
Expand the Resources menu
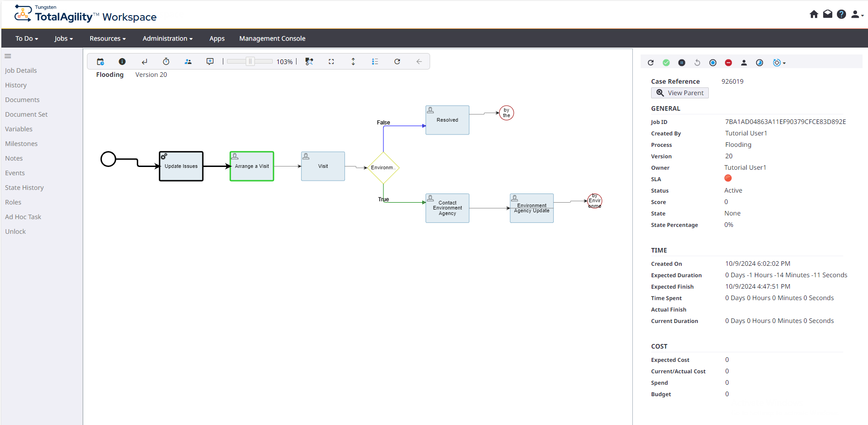(x=108, y=38)
